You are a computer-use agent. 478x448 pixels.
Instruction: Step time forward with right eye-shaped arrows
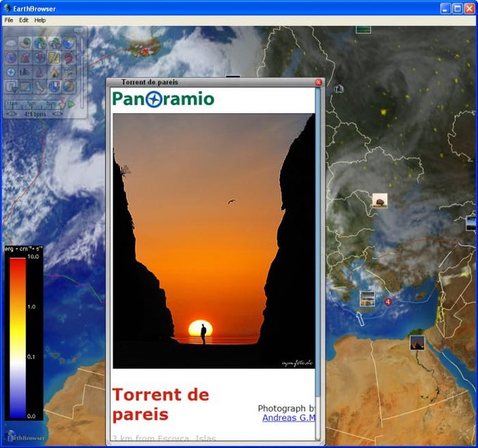58,114
